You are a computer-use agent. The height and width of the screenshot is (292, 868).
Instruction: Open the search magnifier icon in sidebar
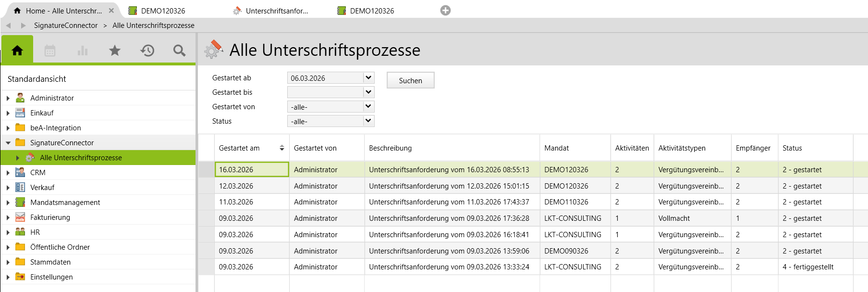[179, 51]
